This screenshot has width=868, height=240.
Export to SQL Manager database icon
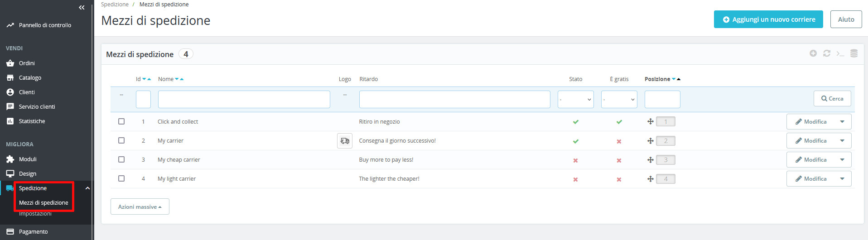854,53
